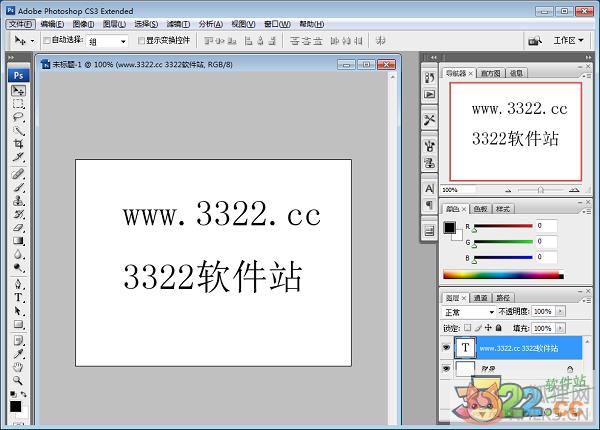Click the Go to Bridge icon

(535, 41)
